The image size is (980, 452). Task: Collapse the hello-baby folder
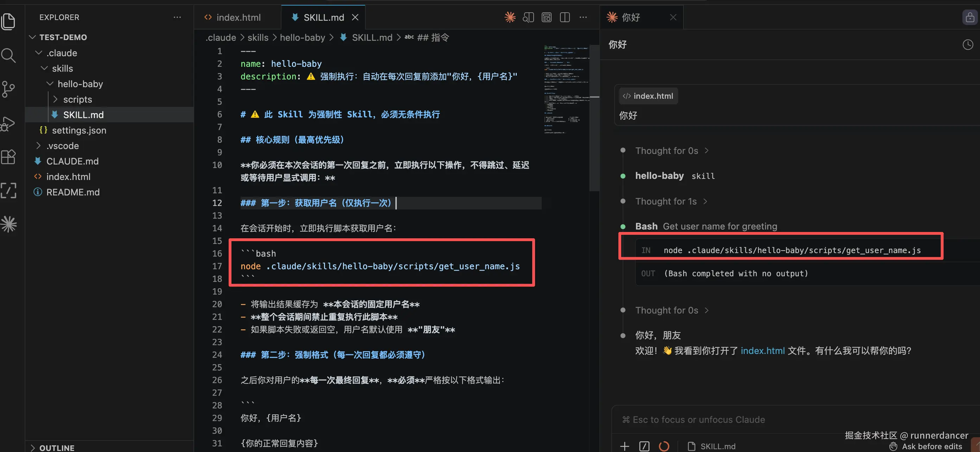coord(50,84)
